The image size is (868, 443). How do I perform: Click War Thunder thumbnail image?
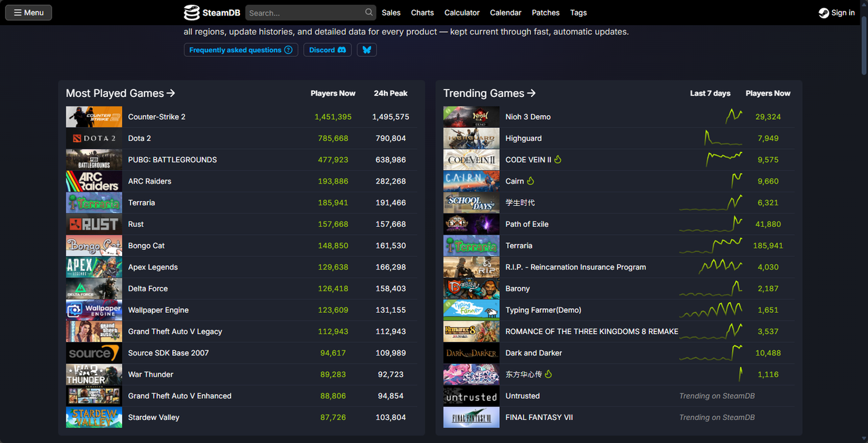click(x=94, y=375)
